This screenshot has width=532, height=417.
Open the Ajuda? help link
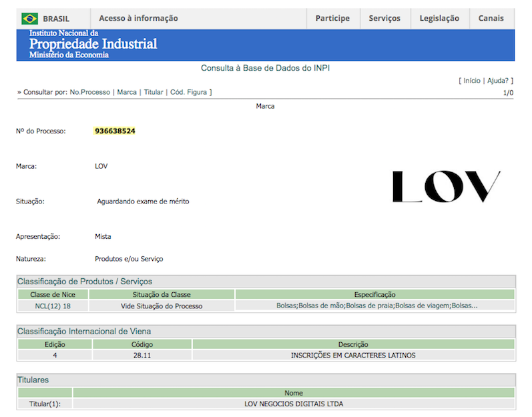498,81
